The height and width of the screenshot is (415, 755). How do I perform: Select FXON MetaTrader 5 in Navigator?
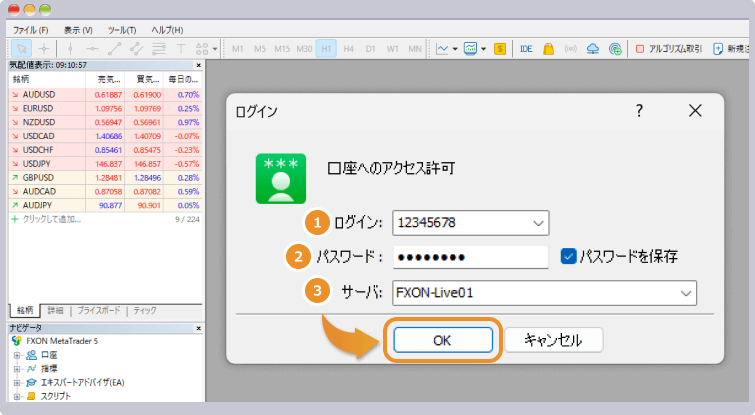pyautogui.click(x=62, y=341)
